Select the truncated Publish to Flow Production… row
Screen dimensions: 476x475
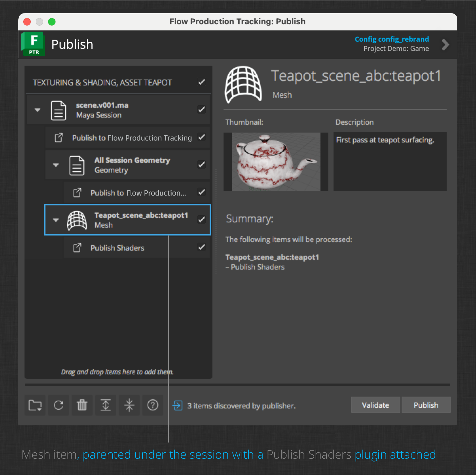pyautogui.click(x=137, y=193)
